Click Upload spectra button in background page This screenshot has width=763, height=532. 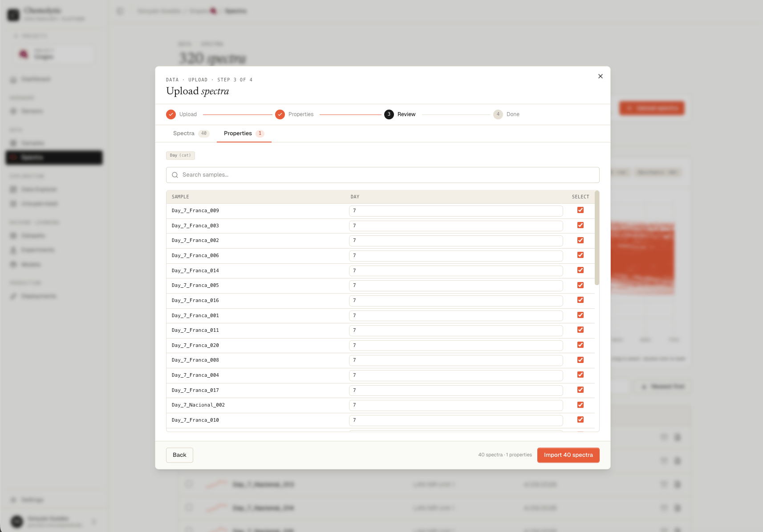click(652, 108)
